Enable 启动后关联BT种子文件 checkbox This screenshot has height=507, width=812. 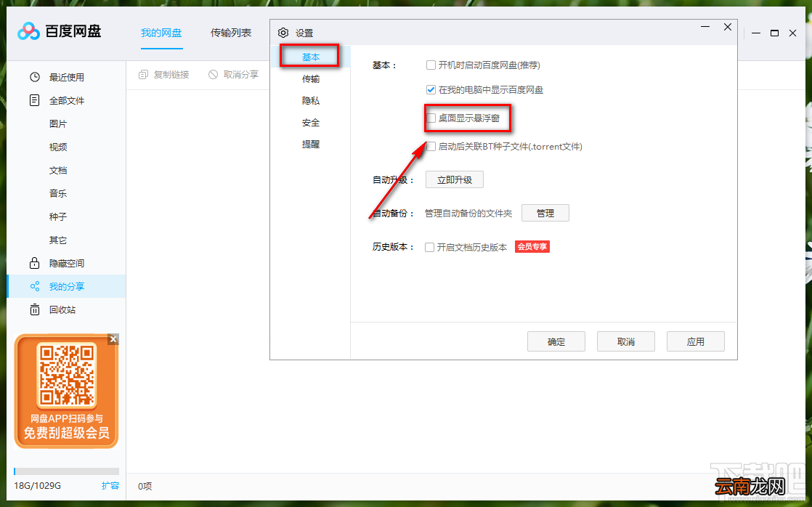pyautogui.click(x=431, y=147)
